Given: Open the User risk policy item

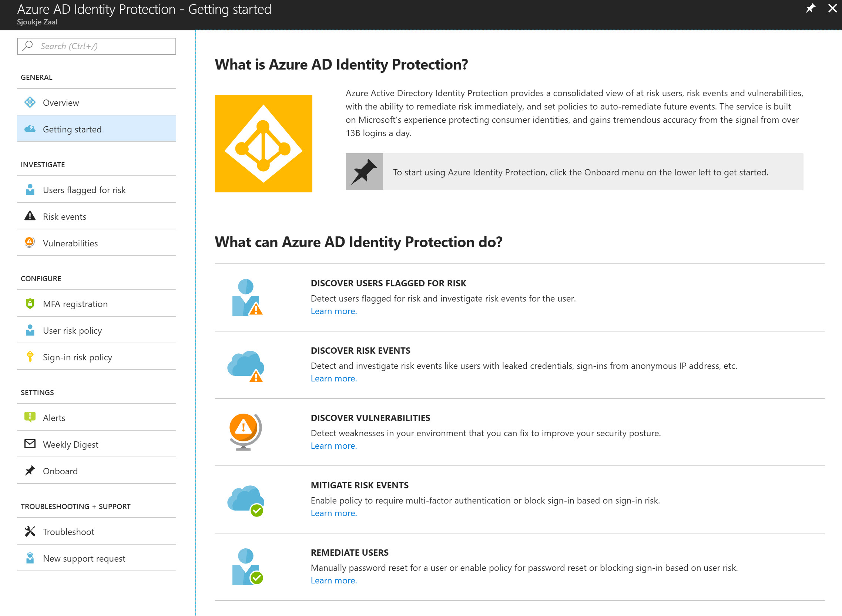Looking at the screenshot, I should [x=97, y=330].
